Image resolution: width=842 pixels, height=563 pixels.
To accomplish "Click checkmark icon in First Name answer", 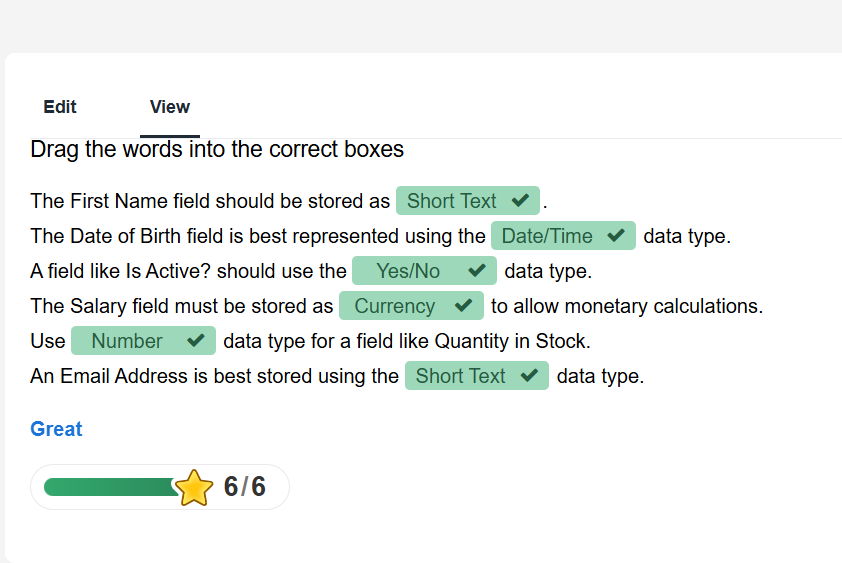I will (519, 201).
